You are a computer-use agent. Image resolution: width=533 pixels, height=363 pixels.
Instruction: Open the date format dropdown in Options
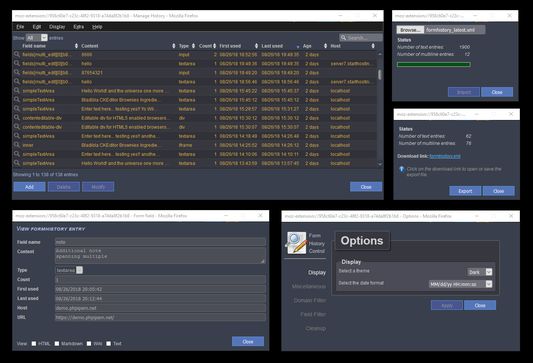[x=460, y=284]
